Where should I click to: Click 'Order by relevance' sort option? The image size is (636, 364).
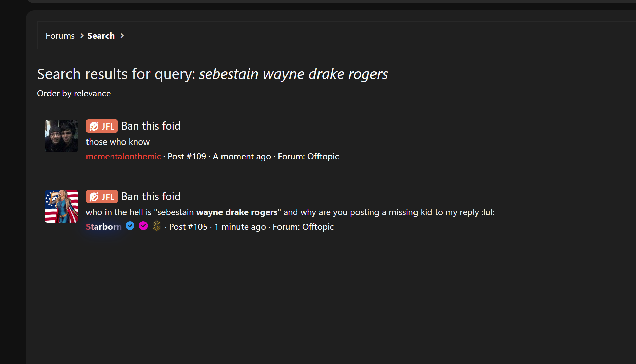point(74,94)
